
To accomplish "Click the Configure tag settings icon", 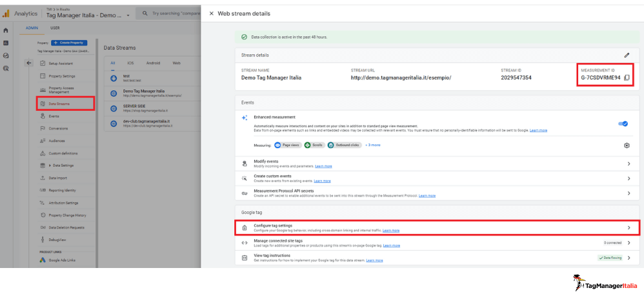I will coord(245,227).
